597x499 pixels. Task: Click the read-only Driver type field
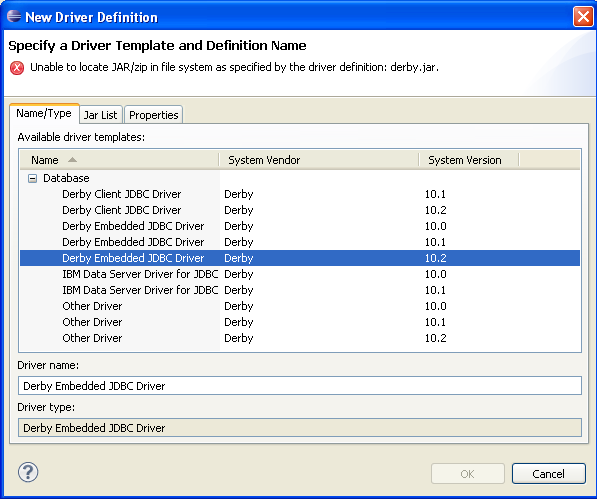[300, 427]
